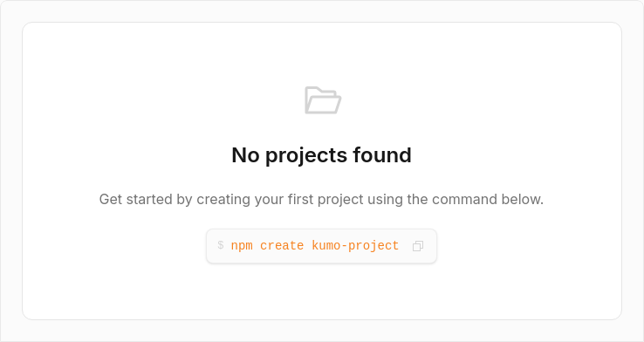The width and height of the screenshot is (644, 342).
Task: Select the "No projects found" heading
Action: pyautogui.click(x=322, y=155)
